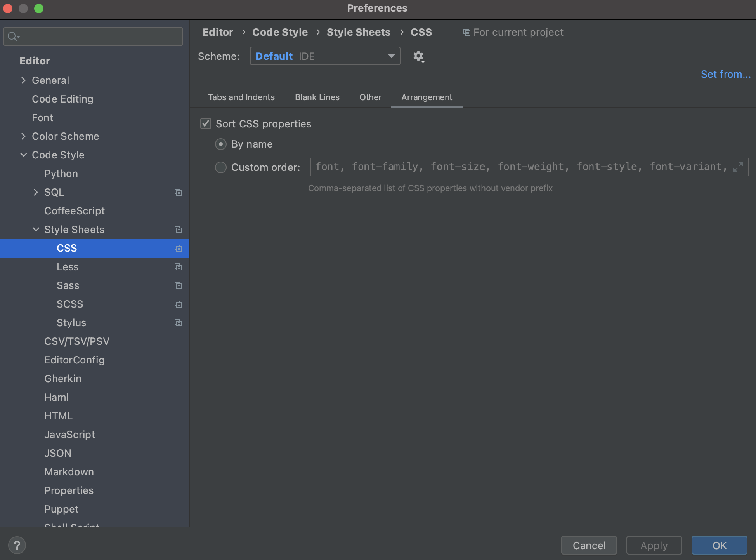The height and width of the screenshot is (560, 756).
Task: Confirm with the OK button
Action: 720,546
